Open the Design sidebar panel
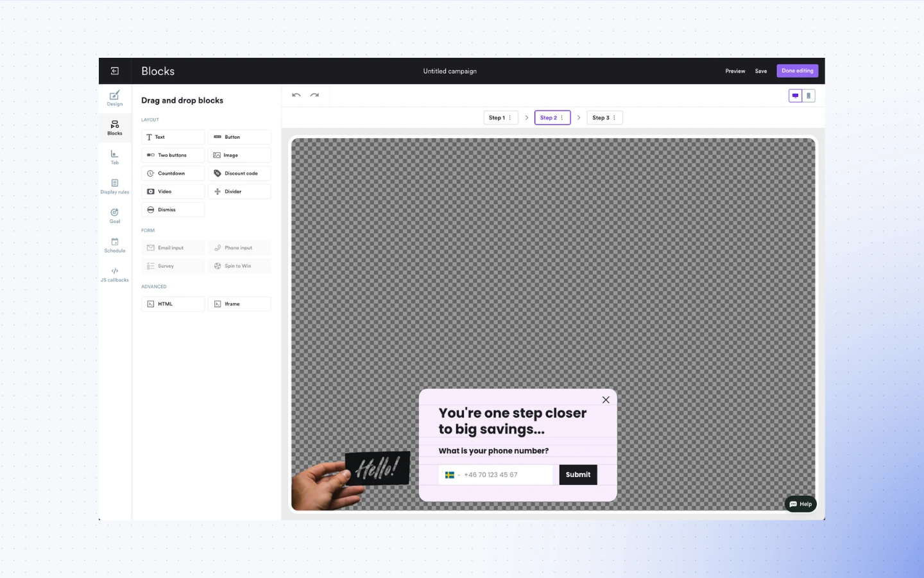The width and height of the screenshot is (924, 578). click(x=115, y=98)
